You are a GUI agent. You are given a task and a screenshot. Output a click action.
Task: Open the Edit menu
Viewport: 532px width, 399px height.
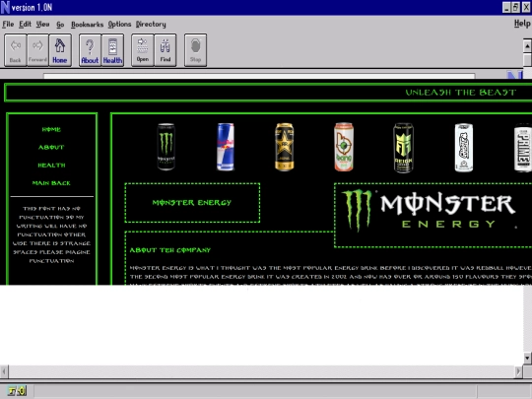(x=25, y=24)
